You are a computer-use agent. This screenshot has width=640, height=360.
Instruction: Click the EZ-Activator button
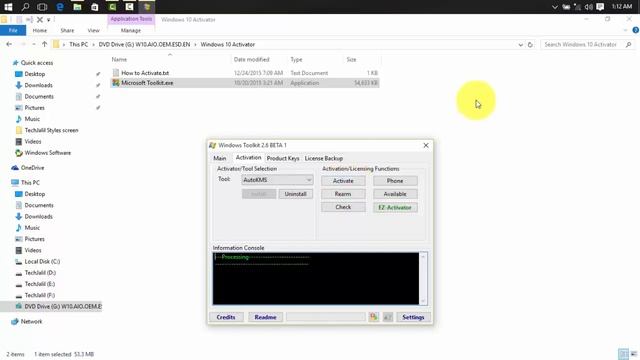(x=395, y=207)
